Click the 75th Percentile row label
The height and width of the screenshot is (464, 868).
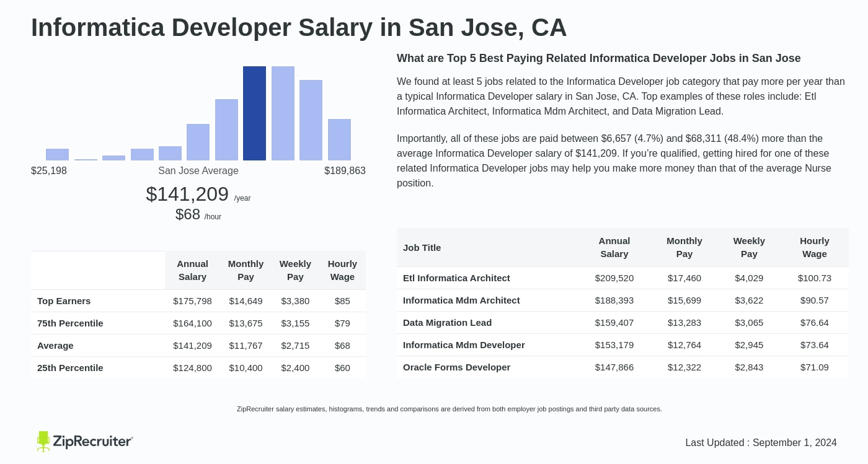(70, 323)
